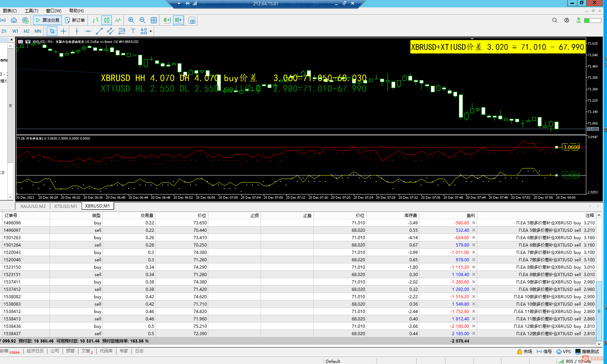Select the trendline drawing tool

coord(99,31)
